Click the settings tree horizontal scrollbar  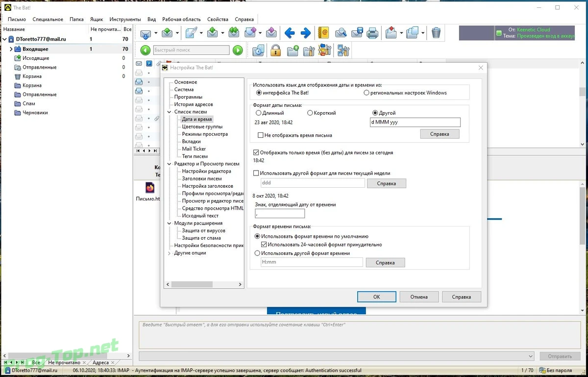pyautogui.click(x=204, y=284)
